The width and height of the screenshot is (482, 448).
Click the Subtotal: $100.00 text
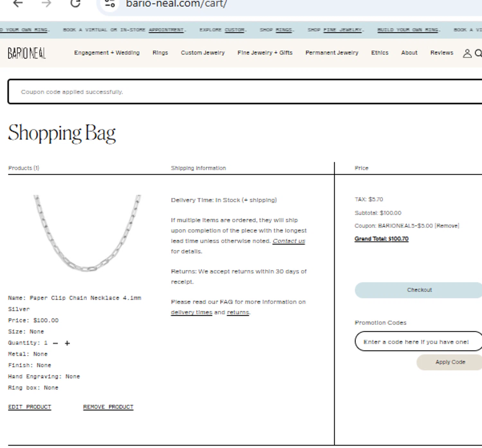coord(378,213)
